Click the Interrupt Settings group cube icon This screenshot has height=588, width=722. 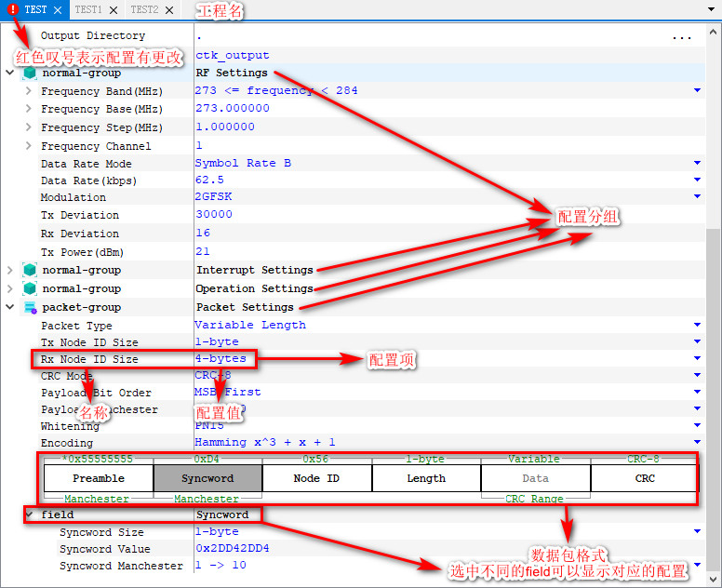pyautogui.click(x=30, y=270)
